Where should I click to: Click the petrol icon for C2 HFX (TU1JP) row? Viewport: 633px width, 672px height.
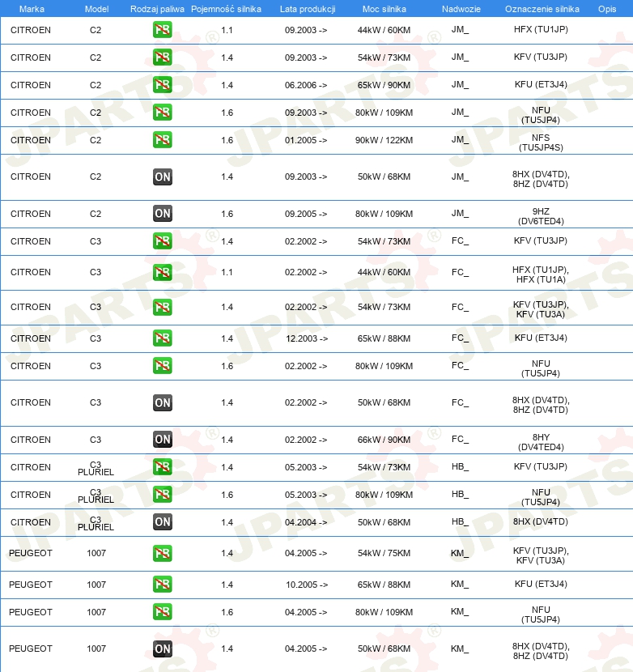click(163, 30)
